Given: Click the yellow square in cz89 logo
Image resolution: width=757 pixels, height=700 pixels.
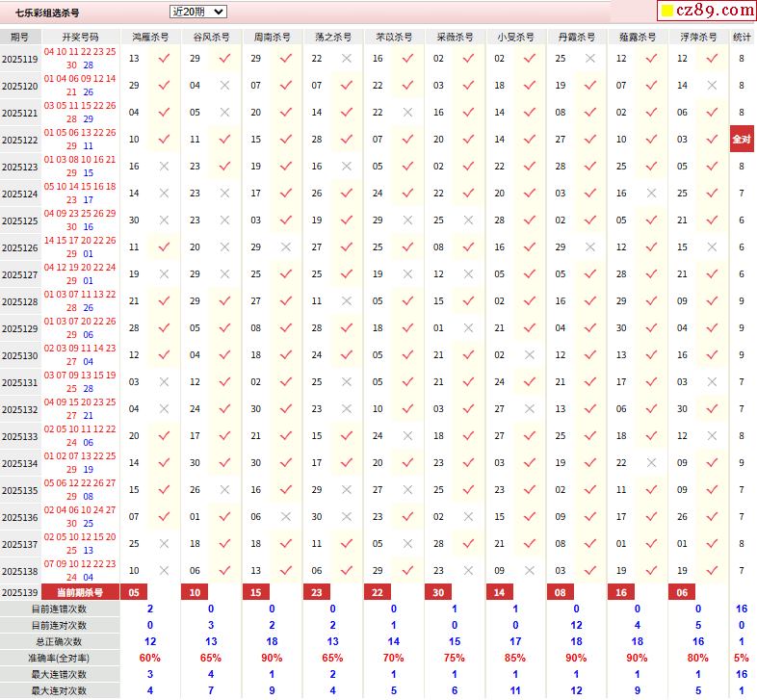Looking at the screenshot, I should pos(666,13).
